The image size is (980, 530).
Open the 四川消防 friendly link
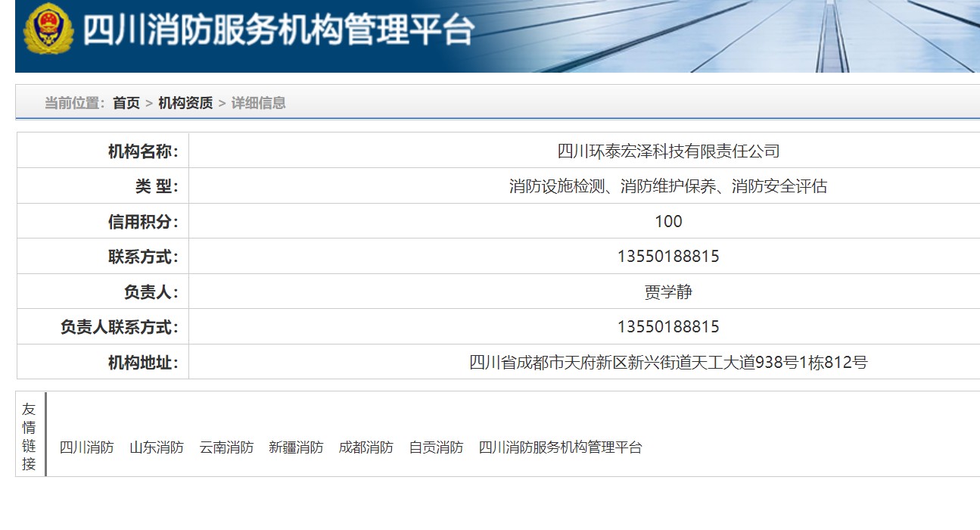[x=87, y=447]
